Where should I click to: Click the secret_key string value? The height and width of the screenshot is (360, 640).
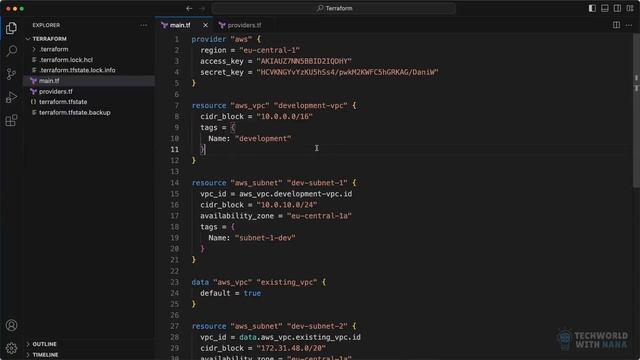tap(347, 72)
